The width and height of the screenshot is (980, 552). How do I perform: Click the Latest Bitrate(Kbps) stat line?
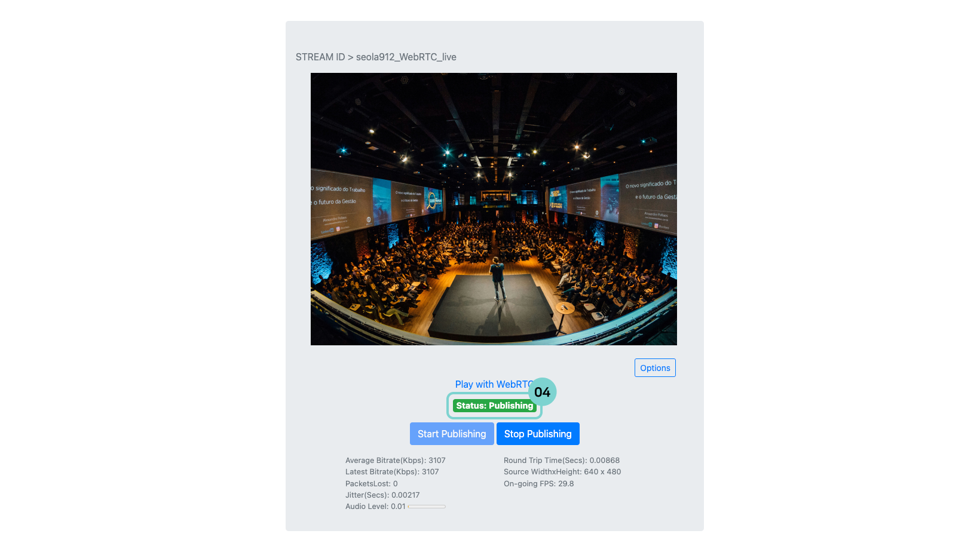[392, 471]
